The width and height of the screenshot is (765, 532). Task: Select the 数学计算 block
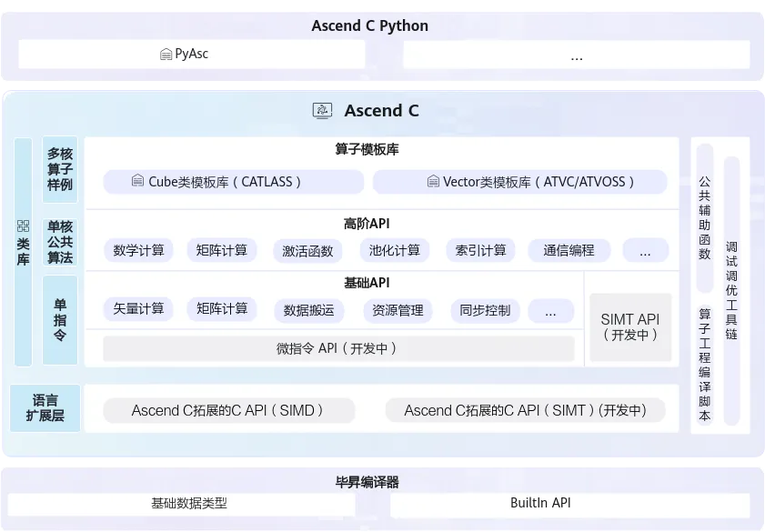(139, 250)
